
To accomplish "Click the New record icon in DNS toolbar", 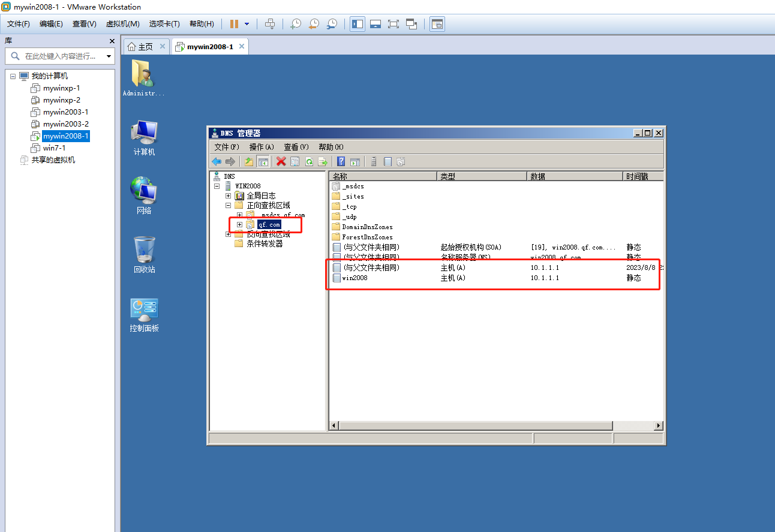I will point(387,161).
